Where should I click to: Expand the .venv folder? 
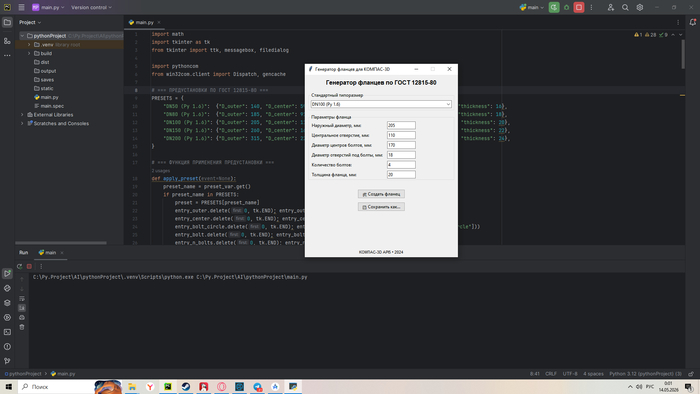click(29, 45)
